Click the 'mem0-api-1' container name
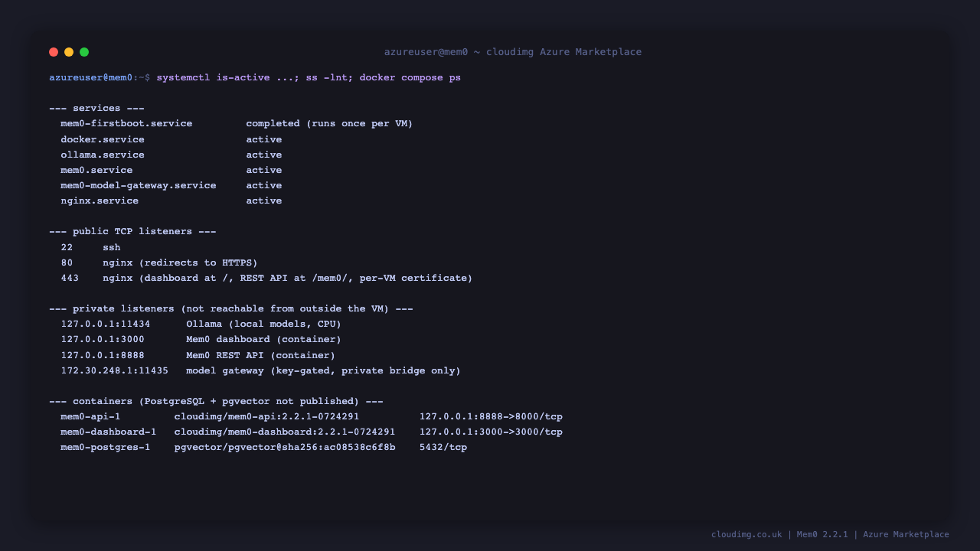This screenshot has width=980, height=551. point(90,416)
